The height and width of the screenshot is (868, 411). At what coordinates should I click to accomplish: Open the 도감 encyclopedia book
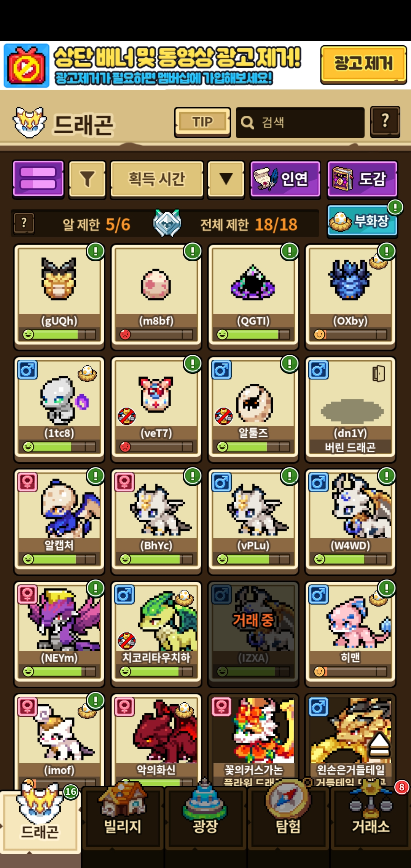(x=362, y=179)
